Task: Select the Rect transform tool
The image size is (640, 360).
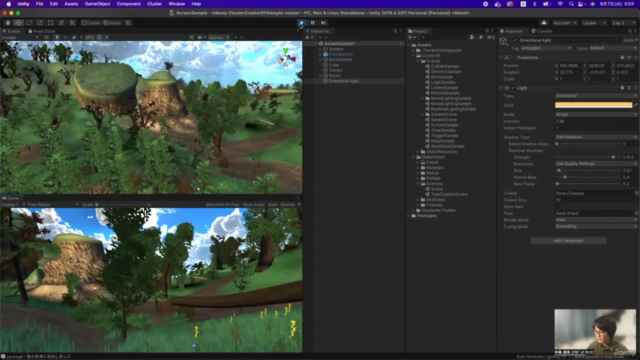Action: point(51,23)
